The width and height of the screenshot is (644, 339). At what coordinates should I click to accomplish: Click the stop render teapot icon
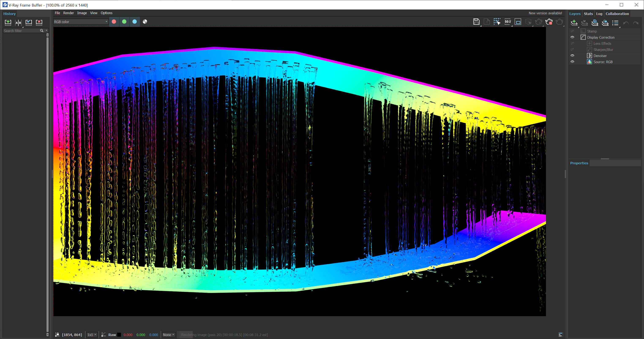point(549,22)
